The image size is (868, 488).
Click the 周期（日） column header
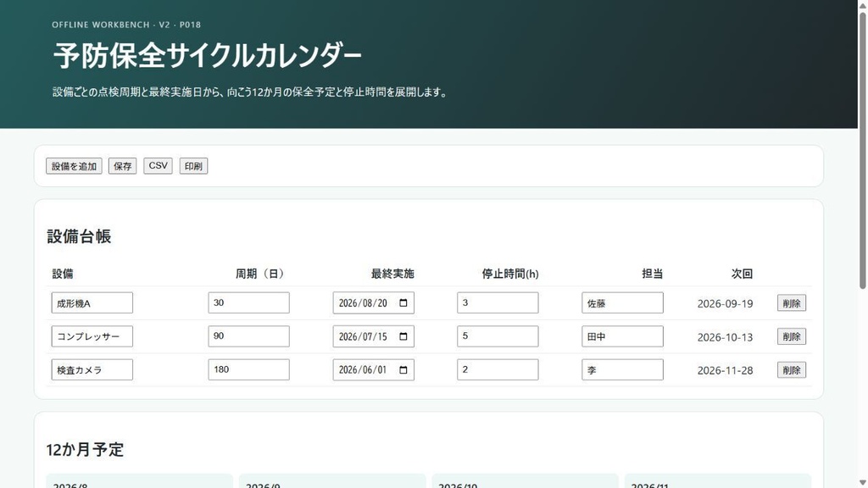click(x=259, y=274)
